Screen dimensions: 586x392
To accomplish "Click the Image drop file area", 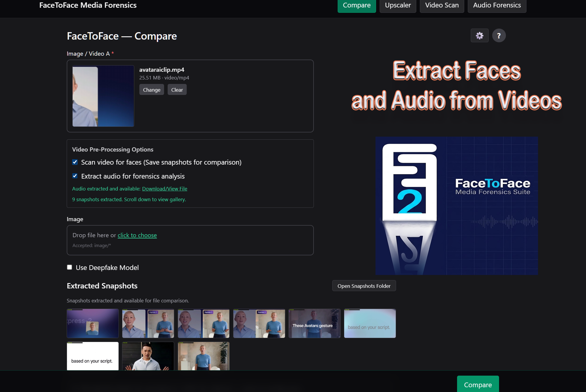I will (190, 240).
